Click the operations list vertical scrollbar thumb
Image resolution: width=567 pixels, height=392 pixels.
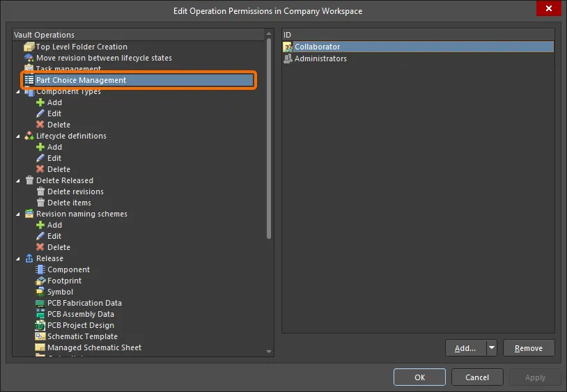click(x=269, y=139)
